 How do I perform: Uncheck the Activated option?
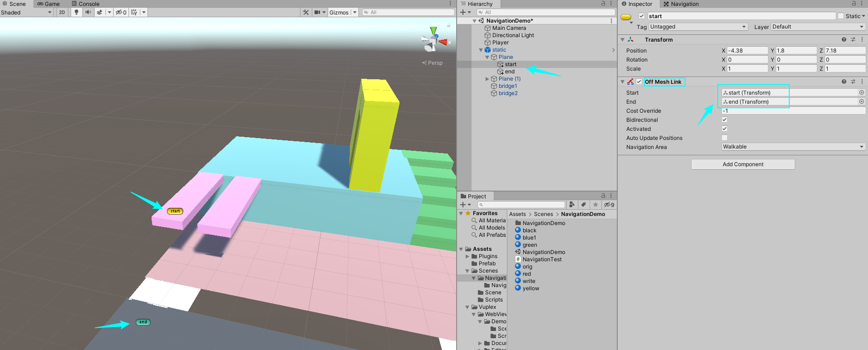click(x=725, y=129)
